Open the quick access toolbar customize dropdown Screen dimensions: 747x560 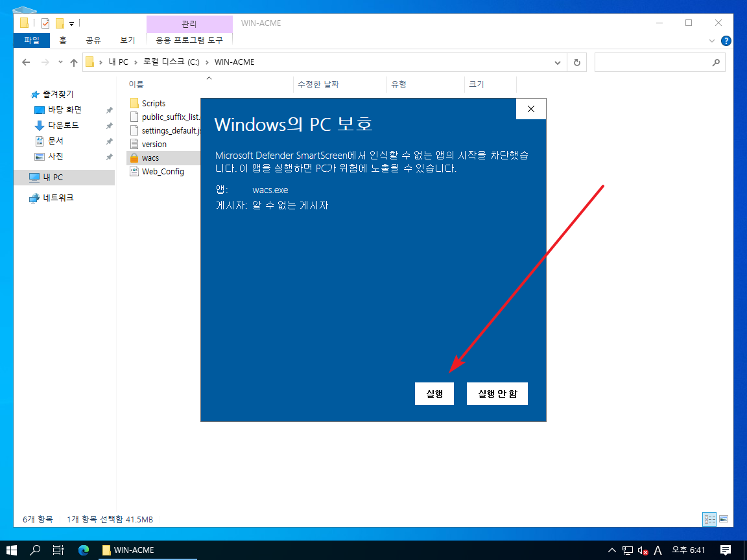pos(71,23)
